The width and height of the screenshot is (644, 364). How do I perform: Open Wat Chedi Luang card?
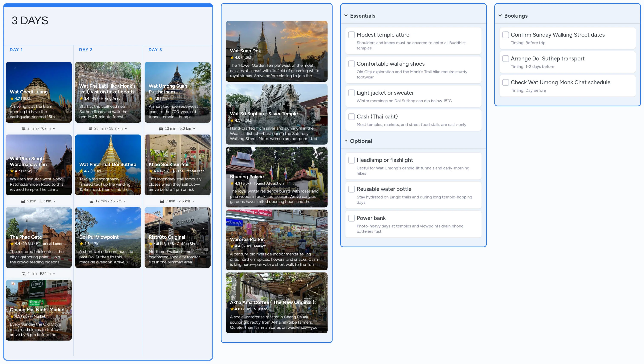pyautogui.click(x=39, y=92)
